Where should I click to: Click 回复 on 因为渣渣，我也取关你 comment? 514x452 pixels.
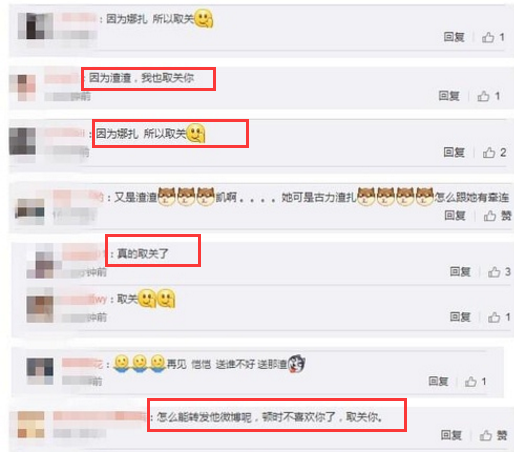click(x=449, y=96)
